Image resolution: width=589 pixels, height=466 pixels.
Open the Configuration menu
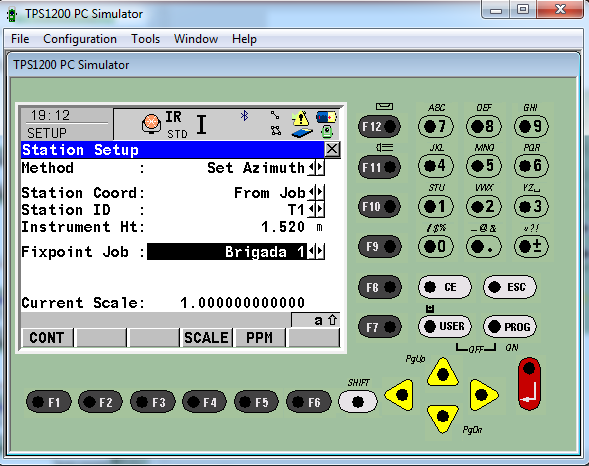coord(80,39)
